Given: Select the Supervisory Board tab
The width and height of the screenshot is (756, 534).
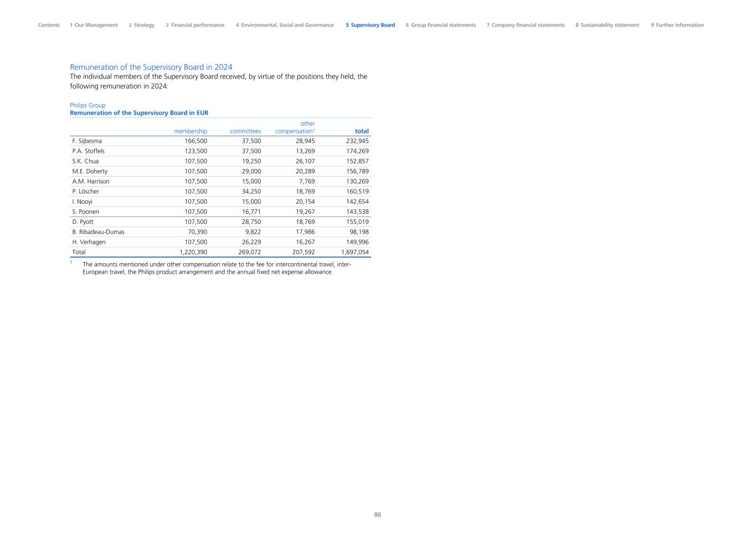Looking at the screenshot, I should [x=371, y=25].
